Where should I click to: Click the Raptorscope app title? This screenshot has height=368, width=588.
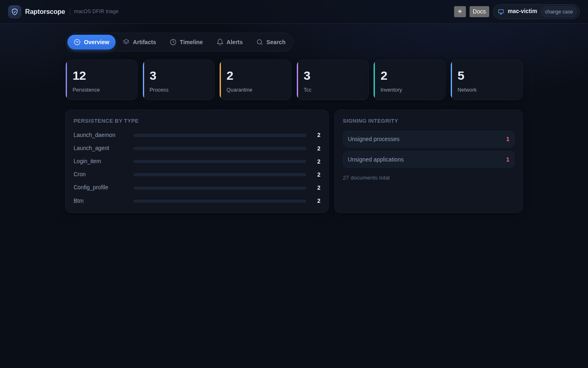pos(45,11)
